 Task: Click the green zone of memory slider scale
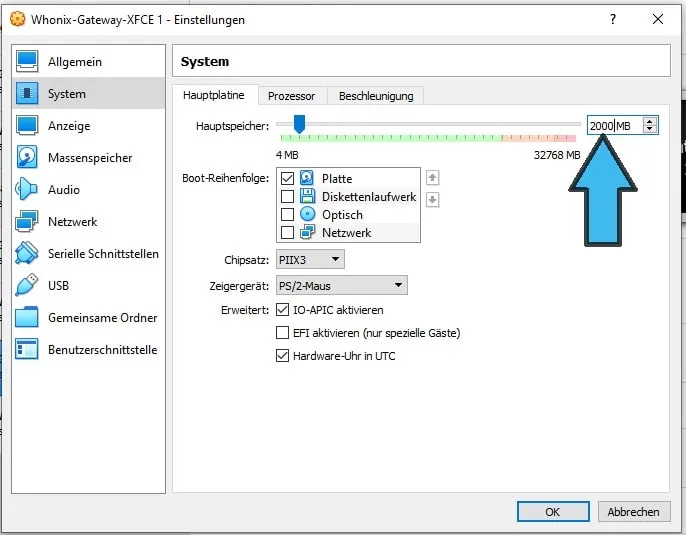coord(391,138)
